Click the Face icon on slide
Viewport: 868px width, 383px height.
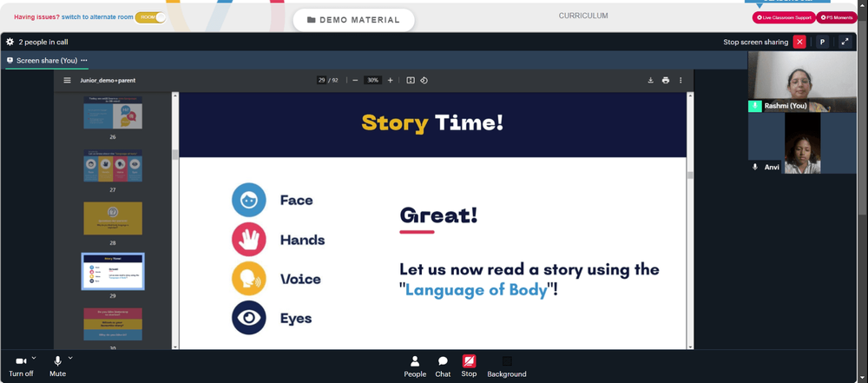248,200
